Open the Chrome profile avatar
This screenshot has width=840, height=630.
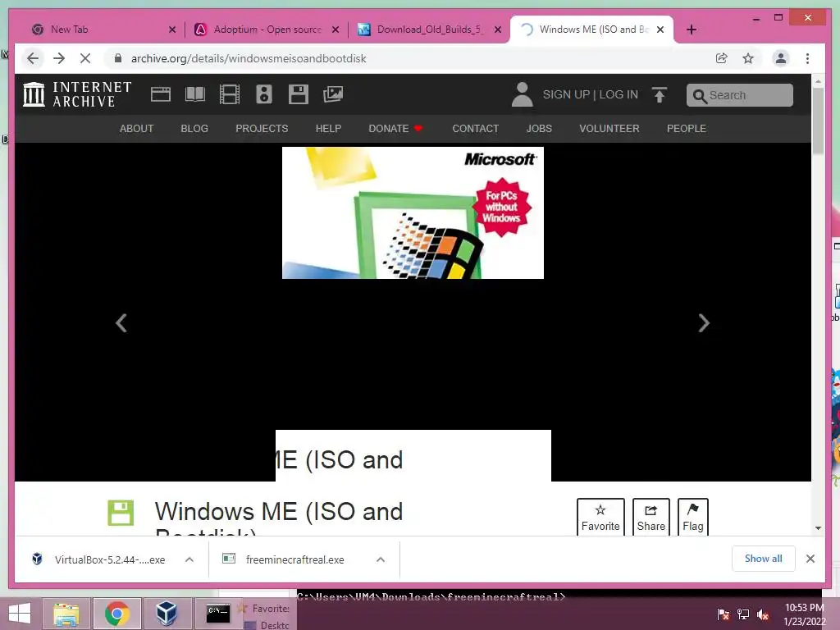pyautogui.click(x=781, y=58)
